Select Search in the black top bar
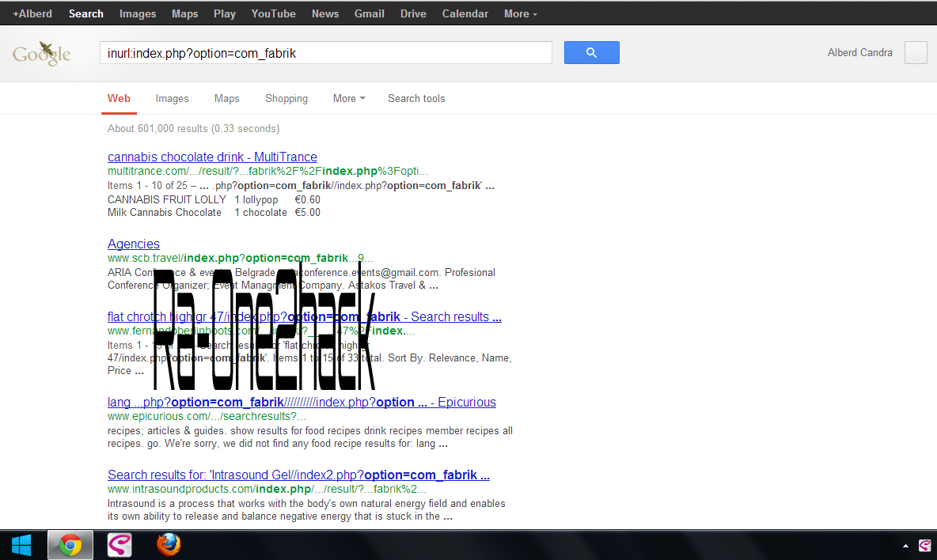 (86, 13)
